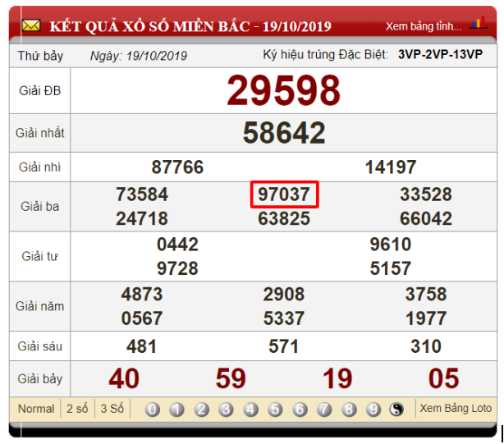Select the digit 3 filter ball
The width and height of the screenshot is (504, 444).
pos(227,410)
